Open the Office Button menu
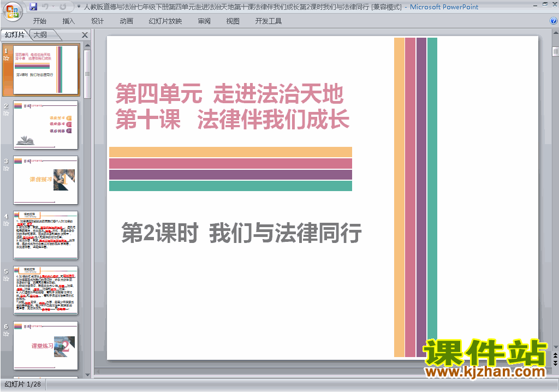Viewport: 559px width, 392px height. (13, 11)
